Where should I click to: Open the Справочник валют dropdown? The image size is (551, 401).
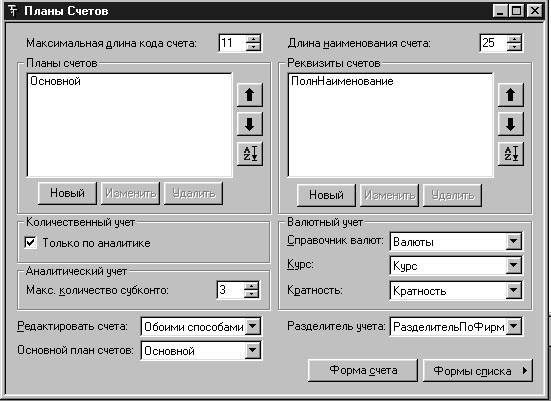(x=513, y=241)
